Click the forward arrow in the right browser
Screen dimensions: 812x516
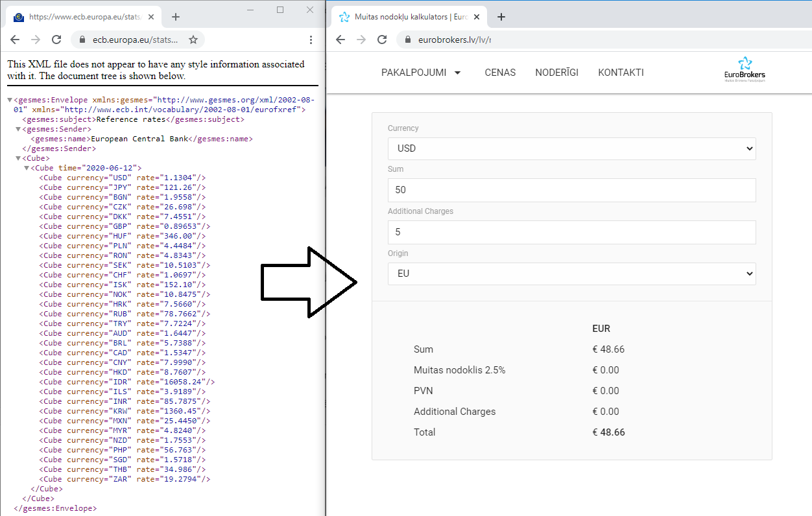pyautogui.click(x=361, y=40)
